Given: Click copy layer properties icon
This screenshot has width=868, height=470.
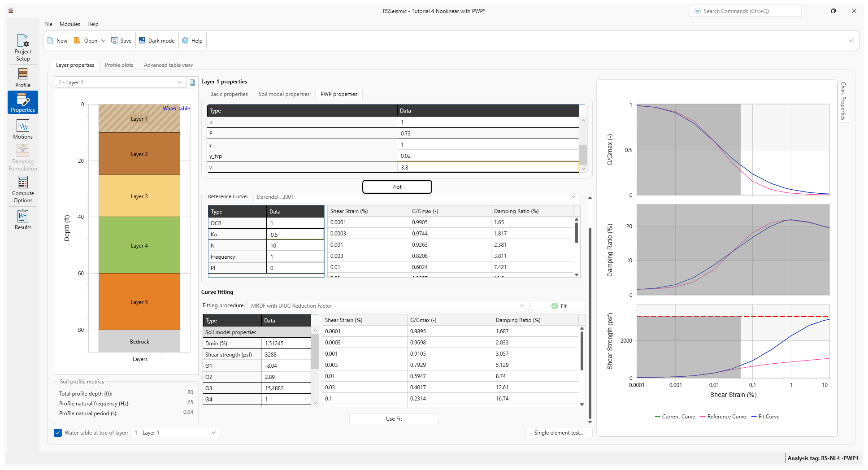Looking at the screenshot, I should click(x=192, y=83).
